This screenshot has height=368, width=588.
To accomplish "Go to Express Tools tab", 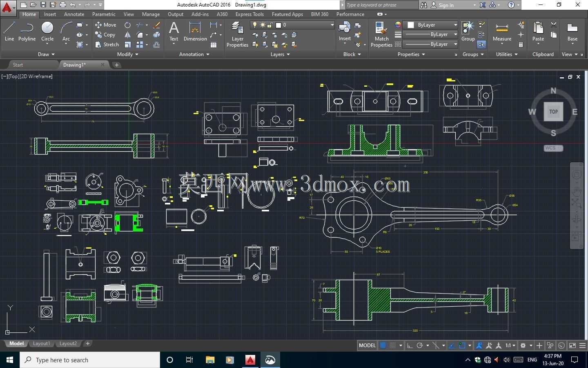I will tap(249, 14).
